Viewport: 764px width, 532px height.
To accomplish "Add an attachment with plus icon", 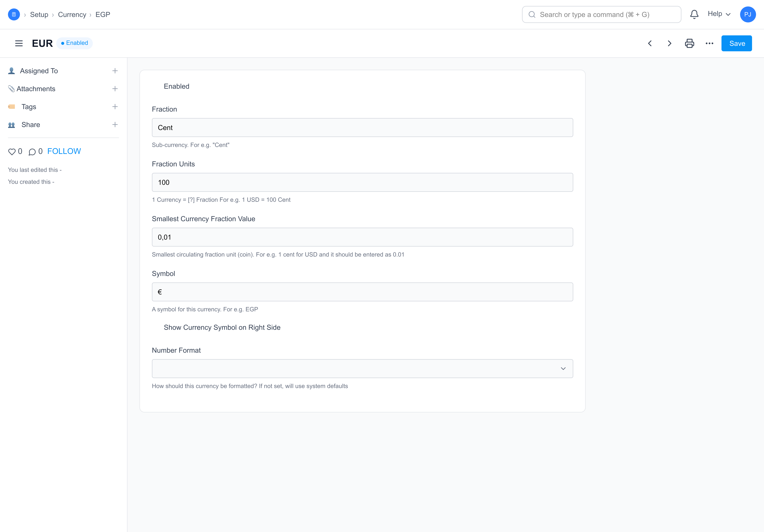I will [115, 89].
